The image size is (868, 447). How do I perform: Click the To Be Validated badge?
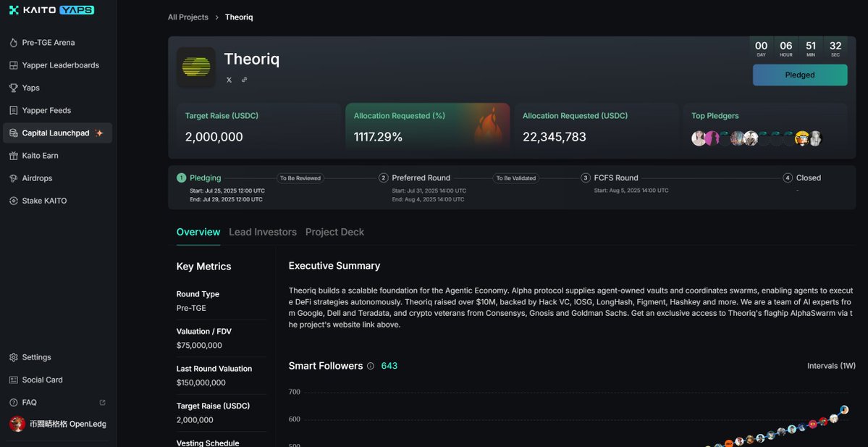click(x=516, y=178)
